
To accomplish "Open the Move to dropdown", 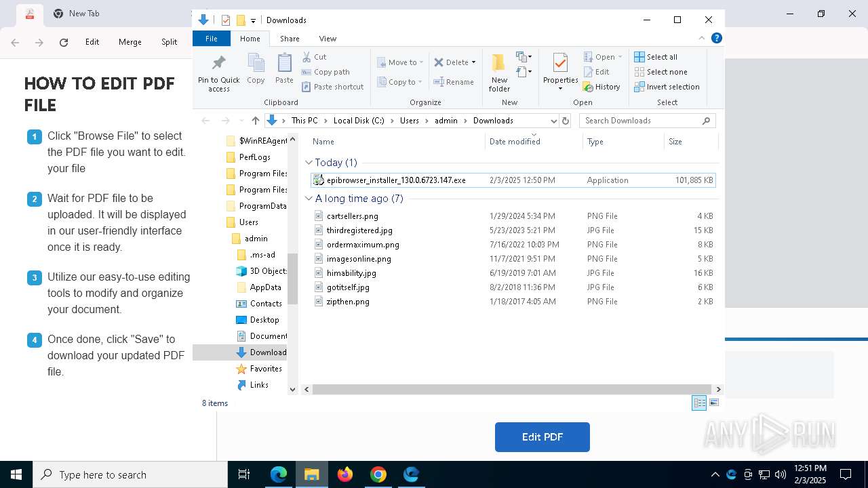I will click(400, 62).
